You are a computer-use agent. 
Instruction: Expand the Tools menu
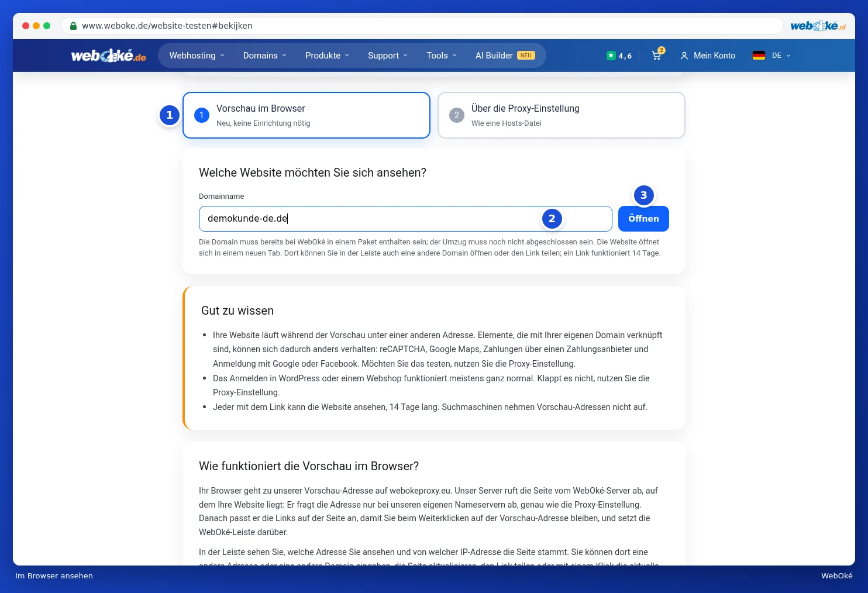[x=442, y=56]
